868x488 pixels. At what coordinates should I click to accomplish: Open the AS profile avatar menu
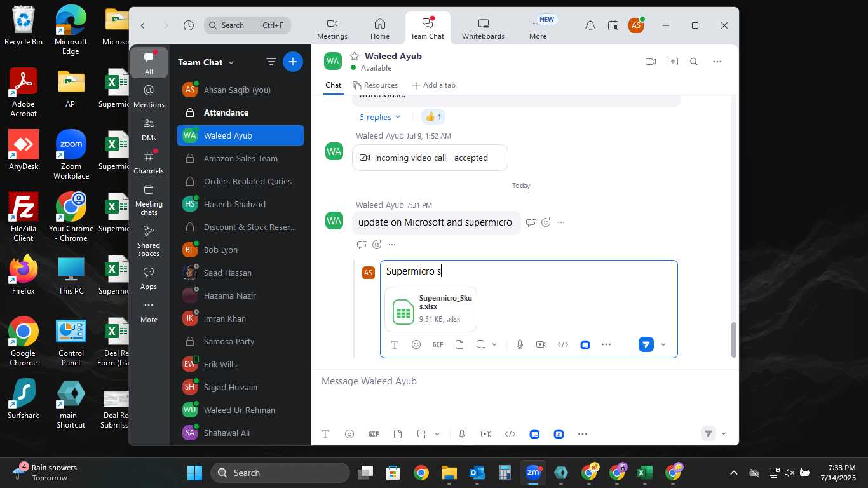click(x=636, y=25)
